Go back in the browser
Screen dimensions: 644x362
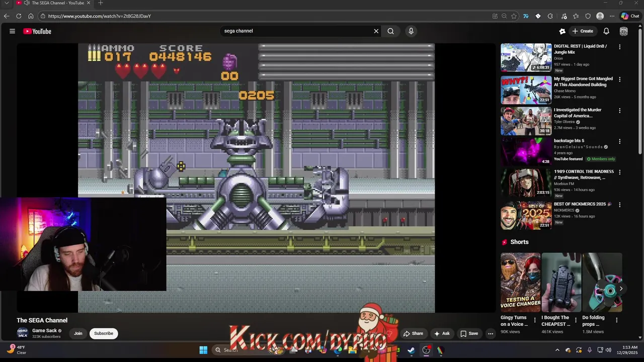(7, 16)
